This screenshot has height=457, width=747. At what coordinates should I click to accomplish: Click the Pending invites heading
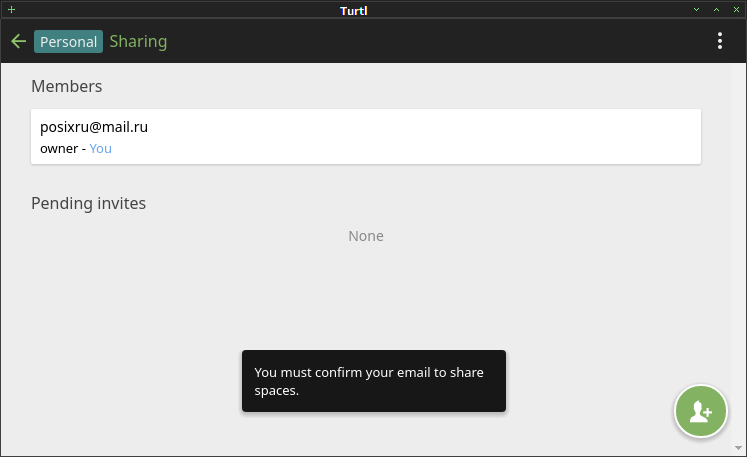click(x=89, y=203)
